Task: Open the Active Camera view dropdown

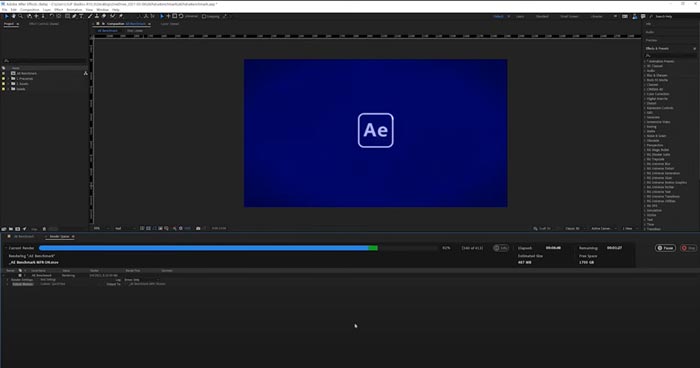Action: [x=604, y=228]
